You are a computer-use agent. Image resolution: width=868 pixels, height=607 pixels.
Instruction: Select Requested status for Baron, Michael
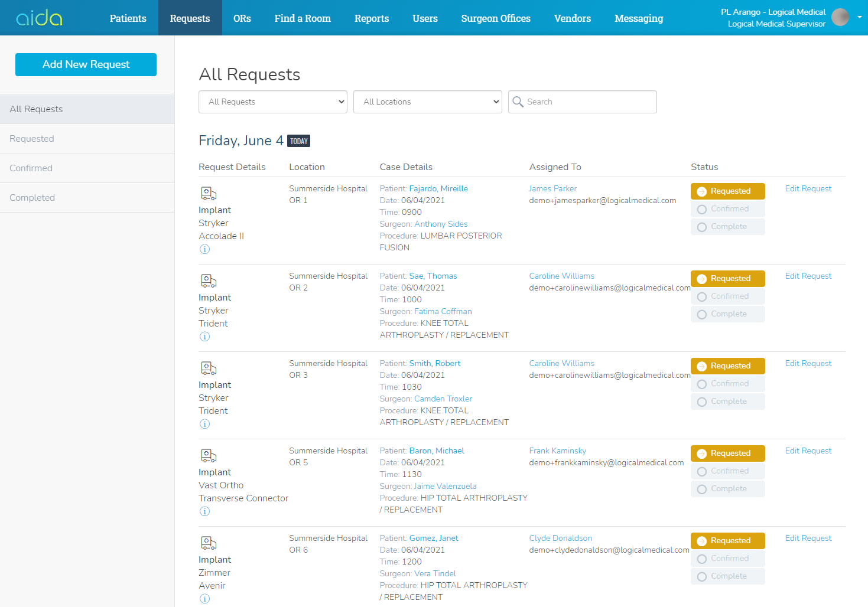point(727,453)
